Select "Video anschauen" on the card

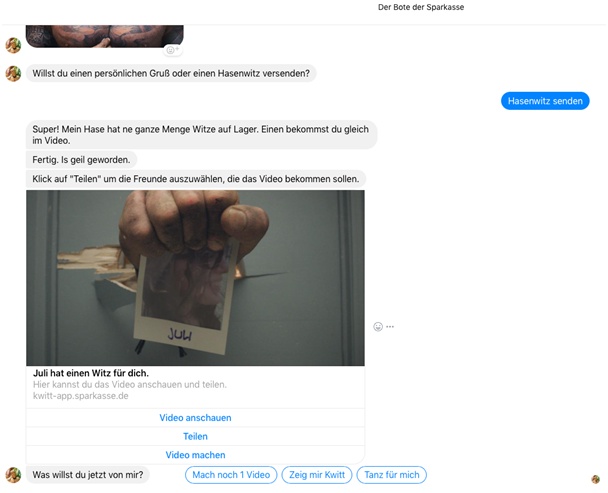pos(195,418)
